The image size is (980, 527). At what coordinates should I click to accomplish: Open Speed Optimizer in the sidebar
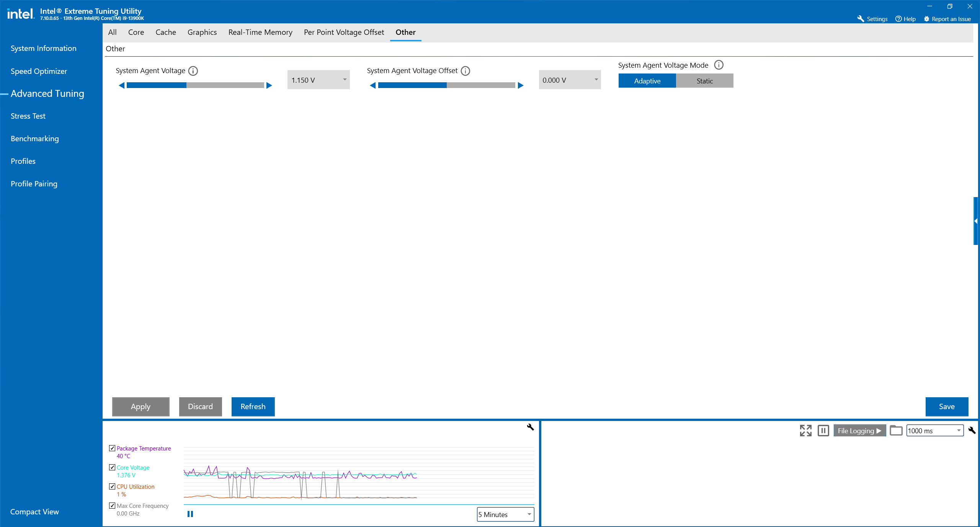click(39, 71)
